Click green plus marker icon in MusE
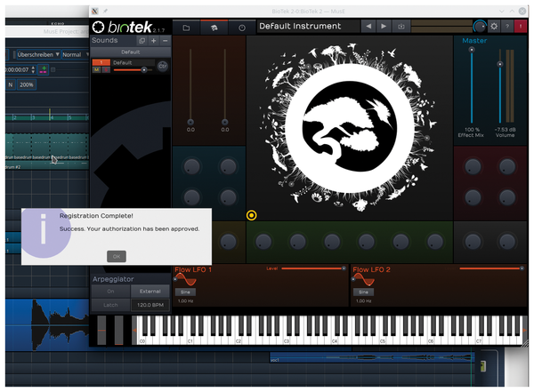Screen dimensions: 534x392 (44, 69)
